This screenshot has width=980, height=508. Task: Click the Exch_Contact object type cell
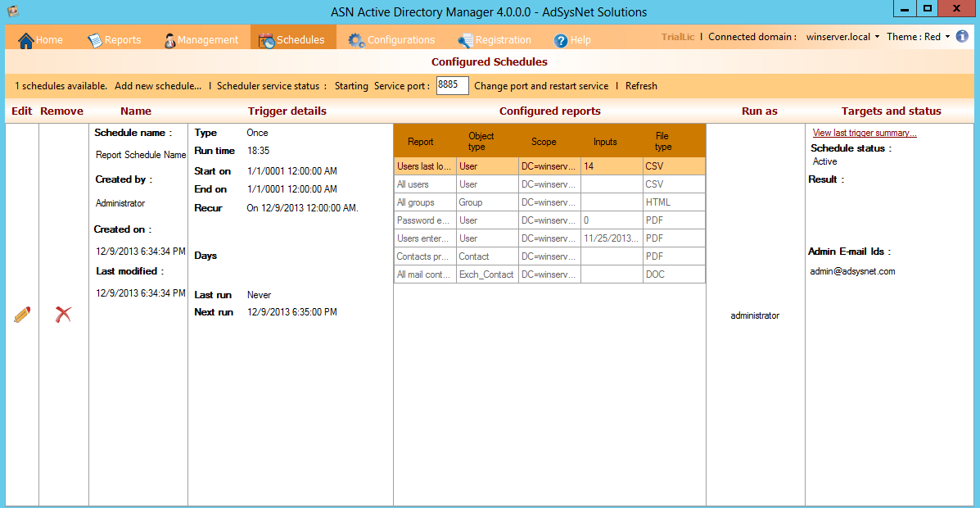pos(487,274)
